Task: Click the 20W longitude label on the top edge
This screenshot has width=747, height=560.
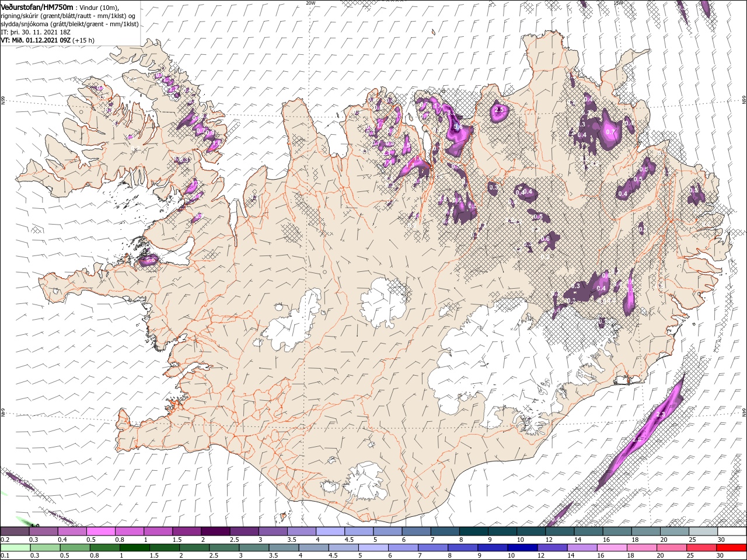Action: click(310, 3)
